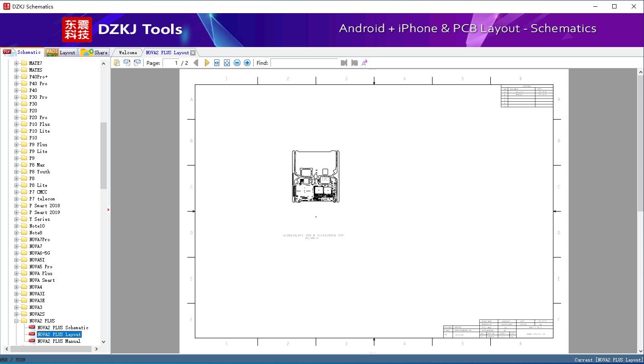The height and width of the screenshot is (364, 644).
Task: Click NOVA2 PLUS Manual PDF icon
Action: tap(32, 341)
